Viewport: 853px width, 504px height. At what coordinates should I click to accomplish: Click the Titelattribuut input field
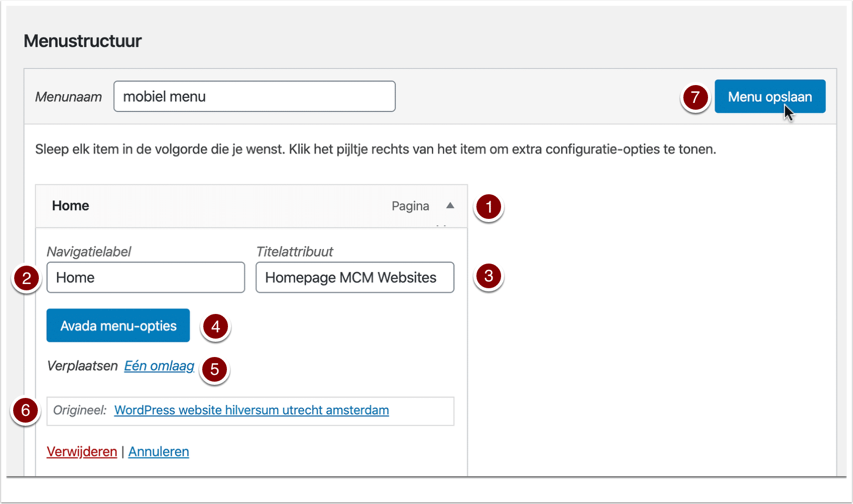[355, 277]
